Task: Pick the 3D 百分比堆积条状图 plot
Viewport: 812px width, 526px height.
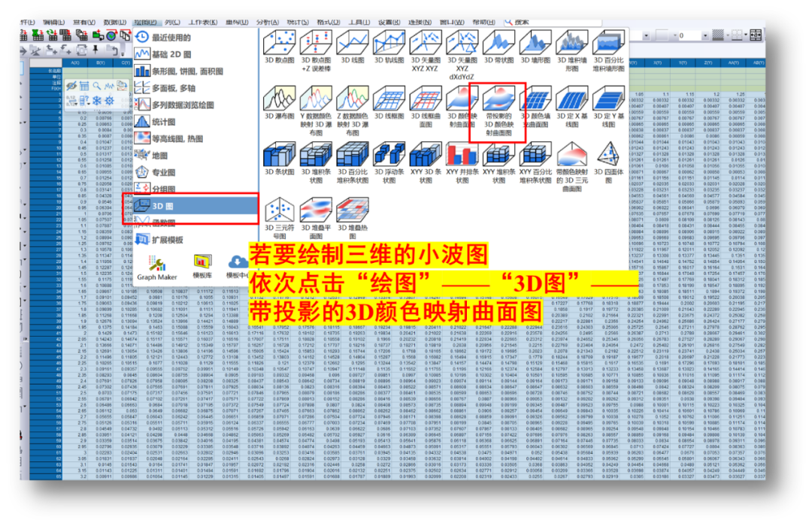Action: point(353,162)
